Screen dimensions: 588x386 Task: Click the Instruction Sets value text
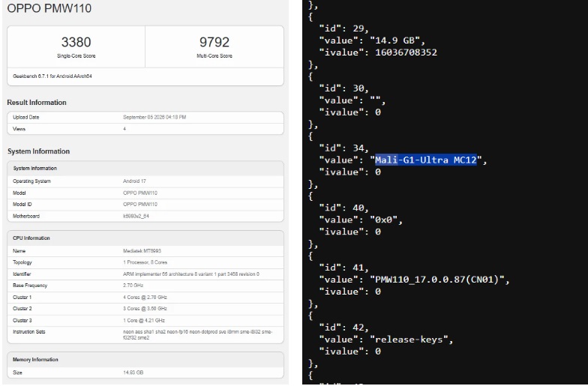198,334
